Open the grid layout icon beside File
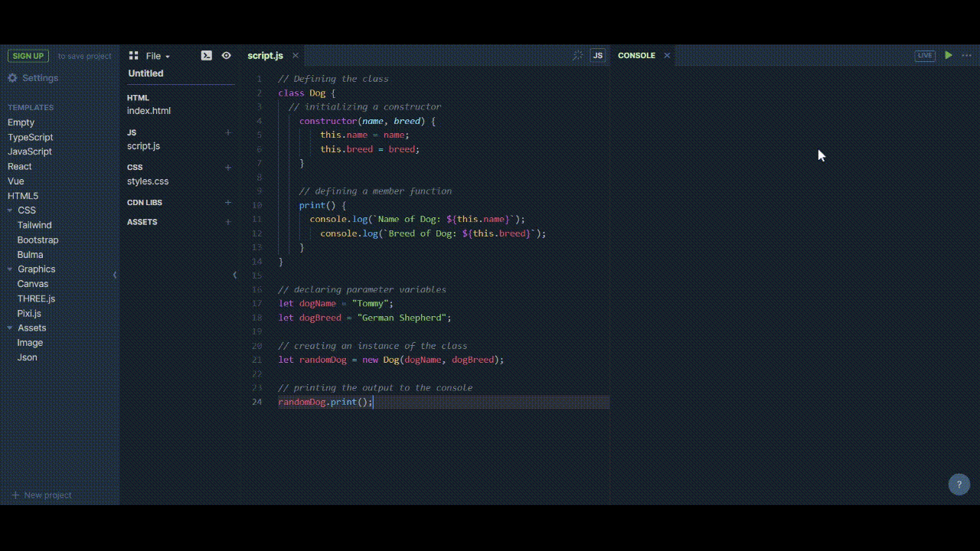The height and width of the screenshot is (551, 980). pos(133,56)
